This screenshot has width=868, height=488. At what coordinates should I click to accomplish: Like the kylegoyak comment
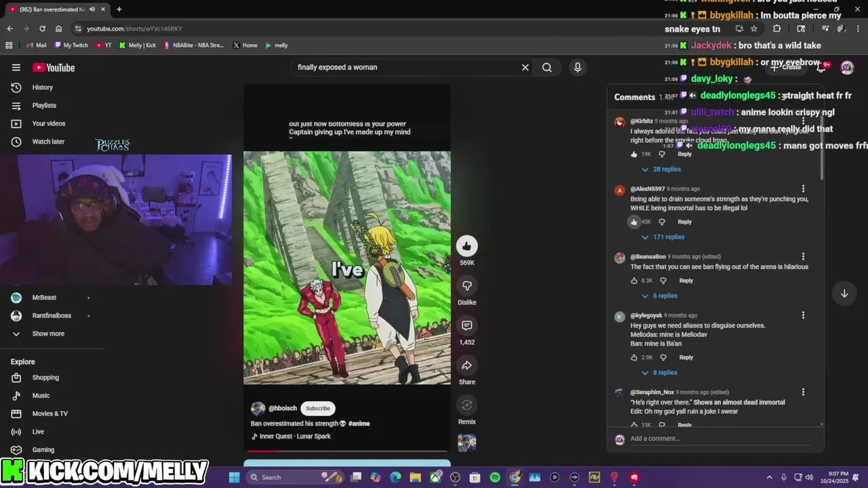point(634,357)
